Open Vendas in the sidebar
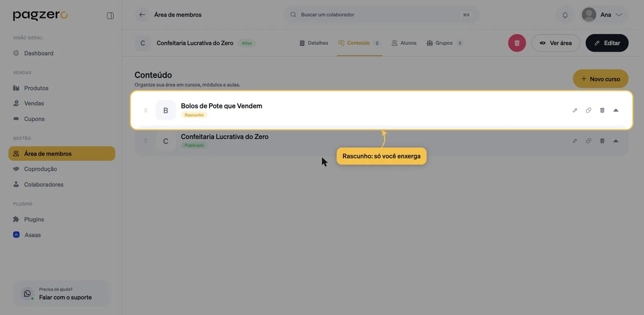This screenshot has width=644, height=315. [x=62, y=103]
